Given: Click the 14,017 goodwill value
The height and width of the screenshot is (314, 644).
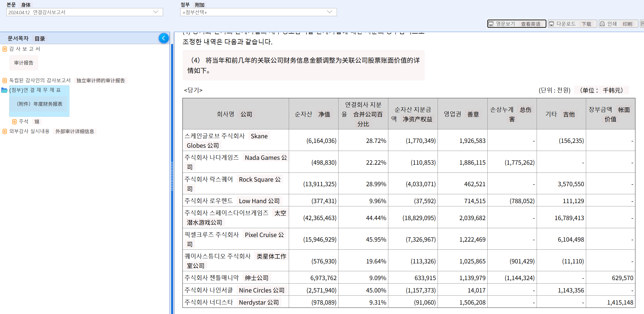Looking at the screenshot, I should coord(476,290).
